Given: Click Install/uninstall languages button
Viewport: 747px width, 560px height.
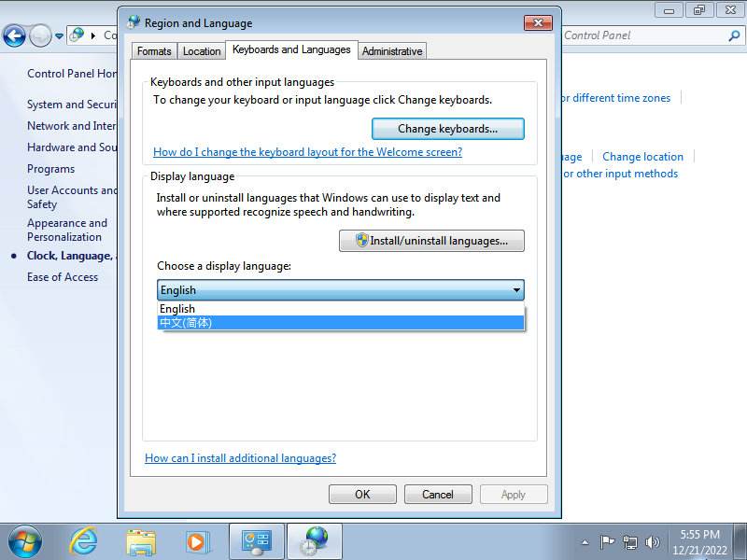Looking at the screenshot, I should pyautogui.click(x=431, y=241).
